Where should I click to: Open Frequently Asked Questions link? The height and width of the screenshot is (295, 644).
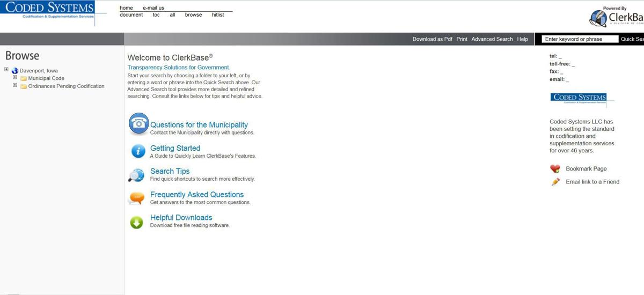(197, 195)
